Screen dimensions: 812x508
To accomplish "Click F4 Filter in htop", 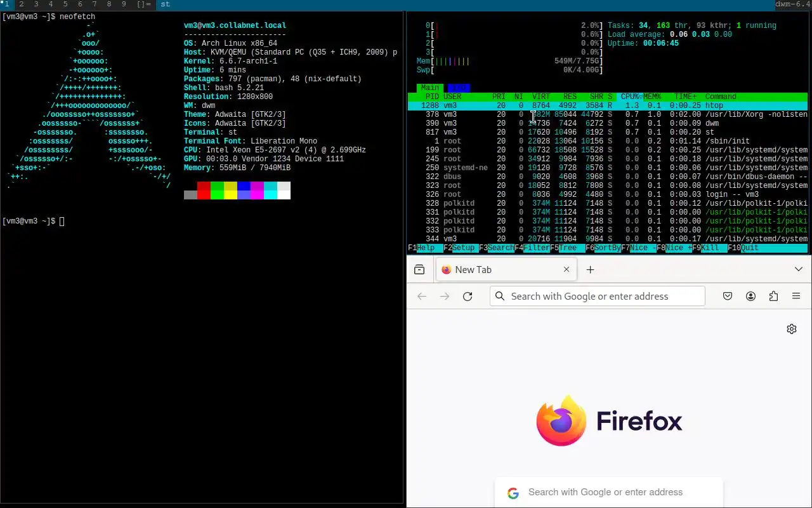I will coord(532,248).
